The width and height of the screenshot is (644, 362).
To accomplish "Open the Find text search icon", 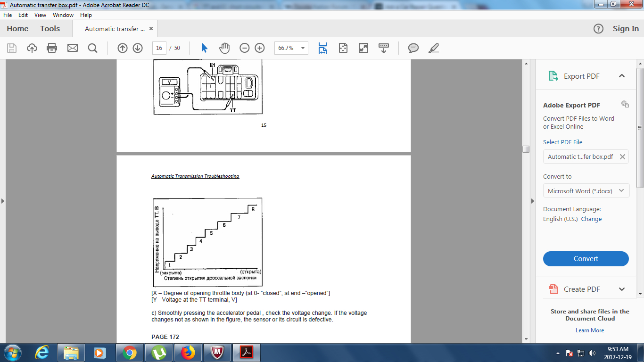I will point(92,48).
